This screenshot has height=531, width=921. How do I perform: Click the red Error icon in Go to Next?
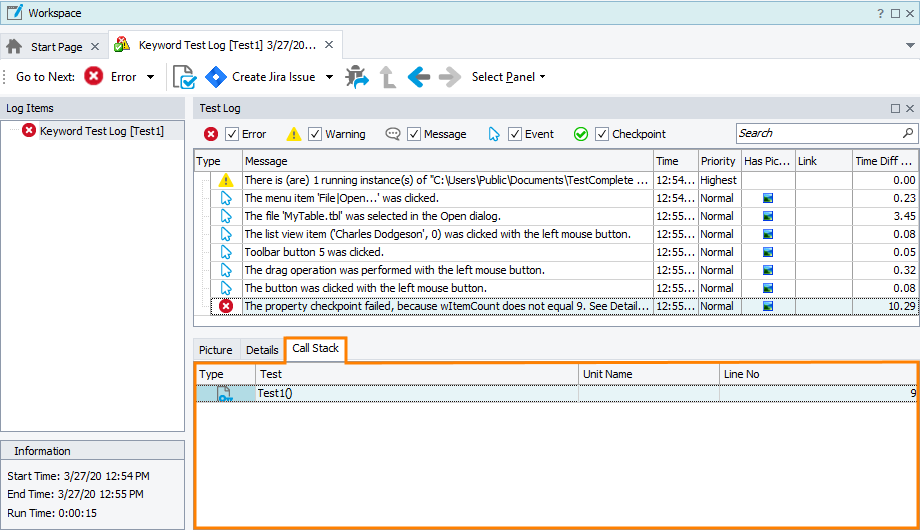click(x=93, y=77)
